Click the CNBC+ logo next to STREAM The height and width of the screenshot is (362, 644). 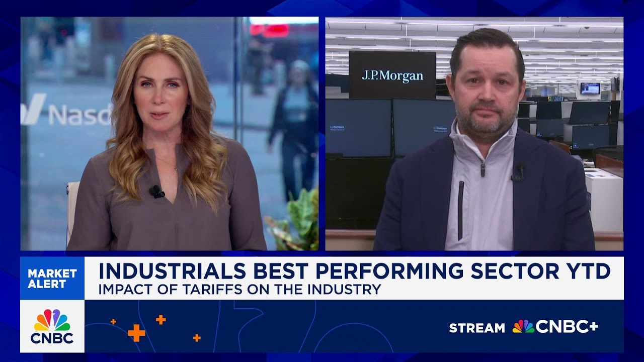pos(555,327)
